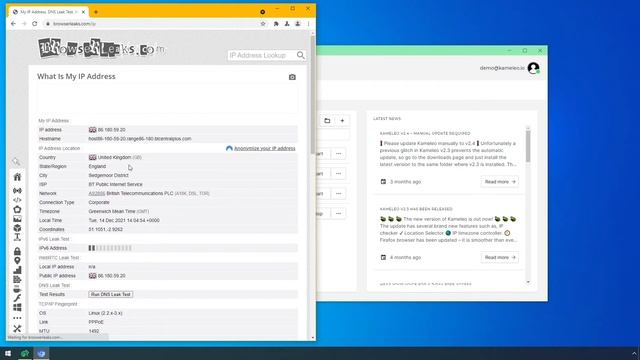Click the Anonymize your IP address link
The height and width of the screenshot is (360, 640).
[264, 148]
